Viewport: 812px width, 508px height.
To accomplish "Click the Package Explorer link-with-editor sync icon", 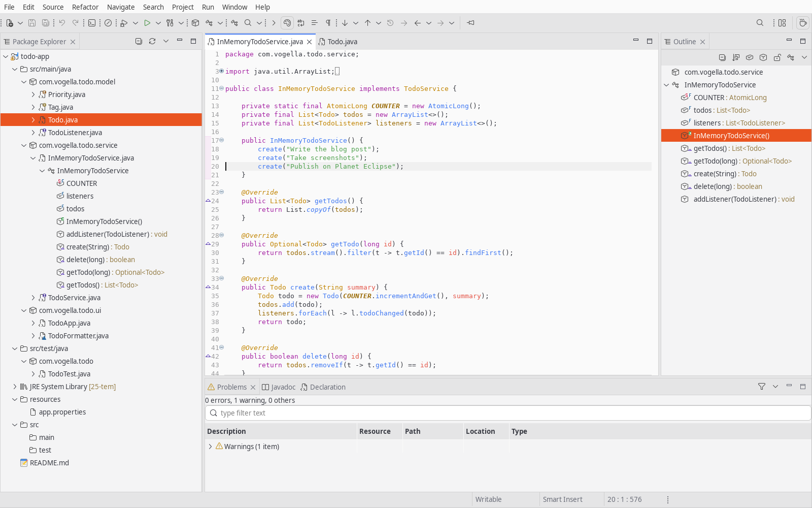I will click(152, 41).
